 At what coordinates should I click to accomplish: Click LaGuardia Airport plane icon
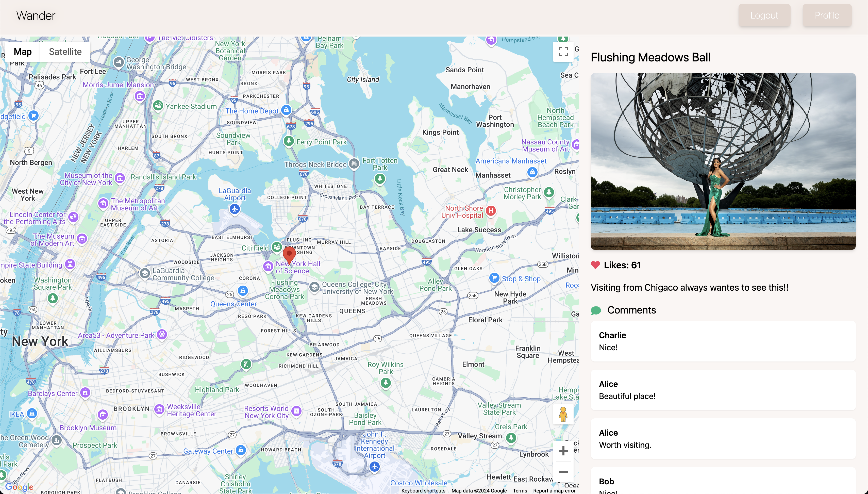pyautogui.click(x=235, y=209)
